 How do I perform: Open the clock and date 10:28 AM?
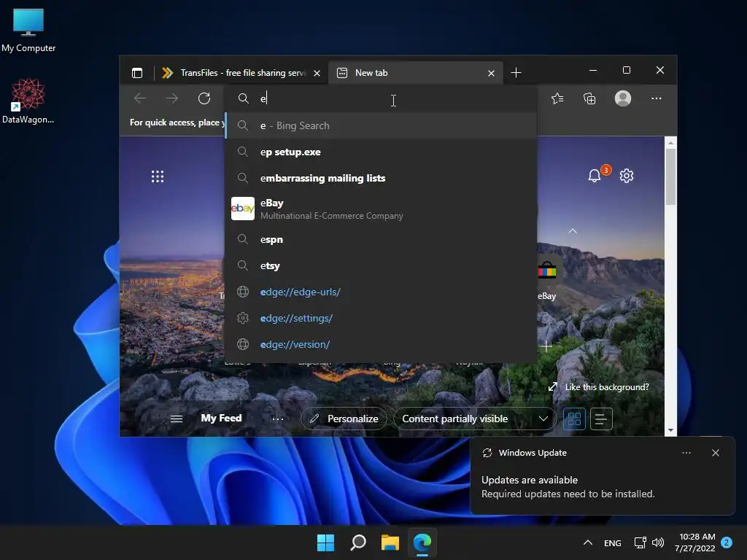(x=695, y=542)
